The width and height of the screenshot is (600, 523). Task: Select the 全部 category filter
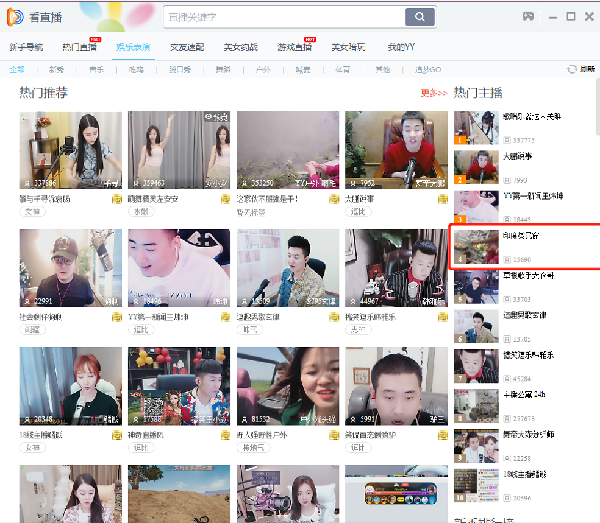17,69
